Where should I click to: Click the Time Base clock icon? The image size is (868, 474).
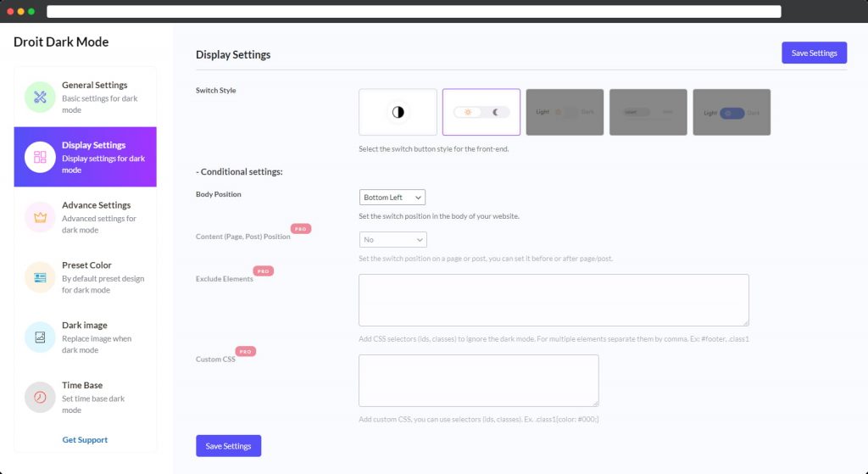coord(40,397)
